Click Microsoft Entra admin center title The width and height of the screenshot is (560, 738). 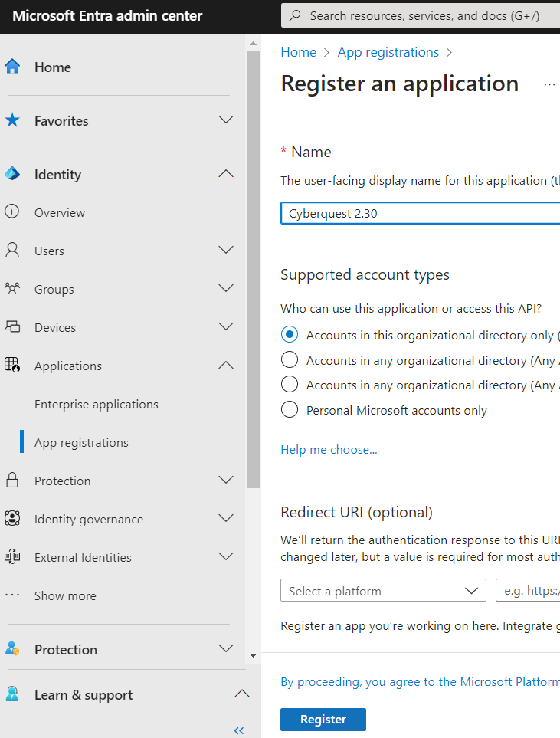(x=107, y=15)
